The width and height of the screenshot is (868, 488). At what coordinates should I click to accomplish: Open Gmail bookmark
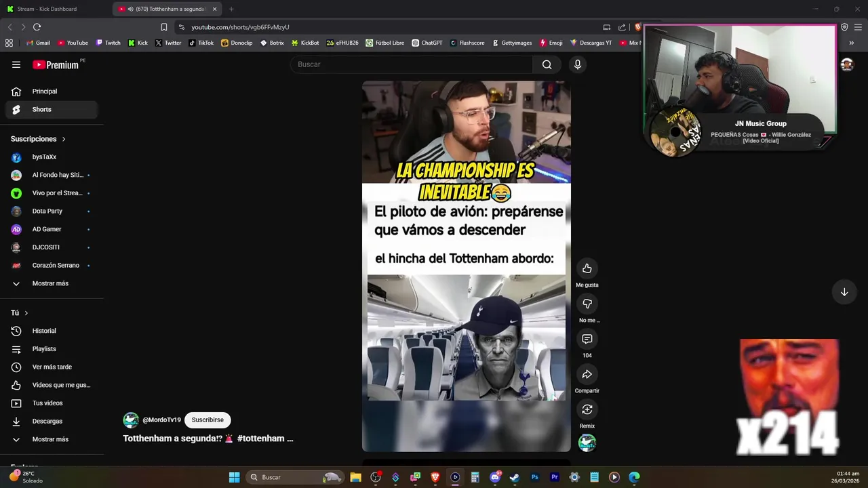38,43
